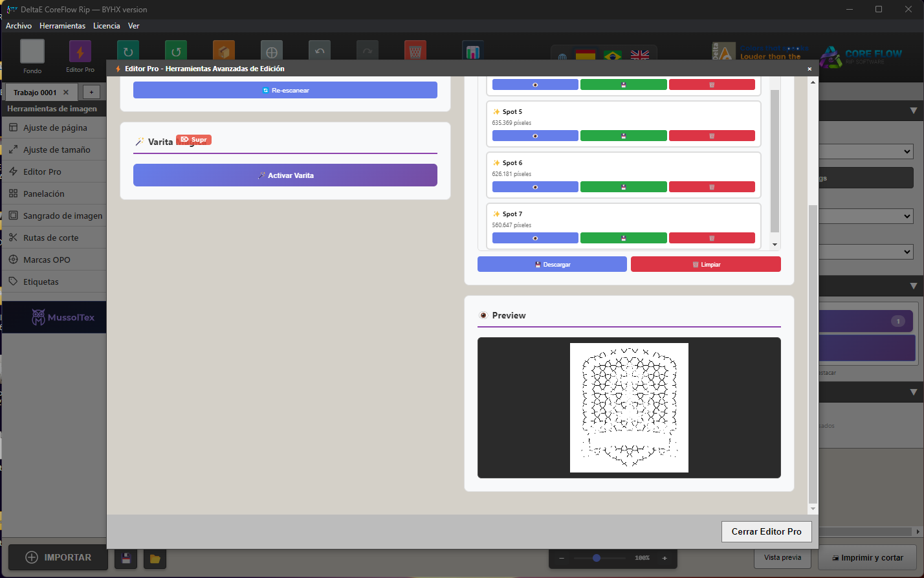Viewport: 924px width, 578px height.
Task: Open Panelación in the sidebar
Action: tap(54, 194)
